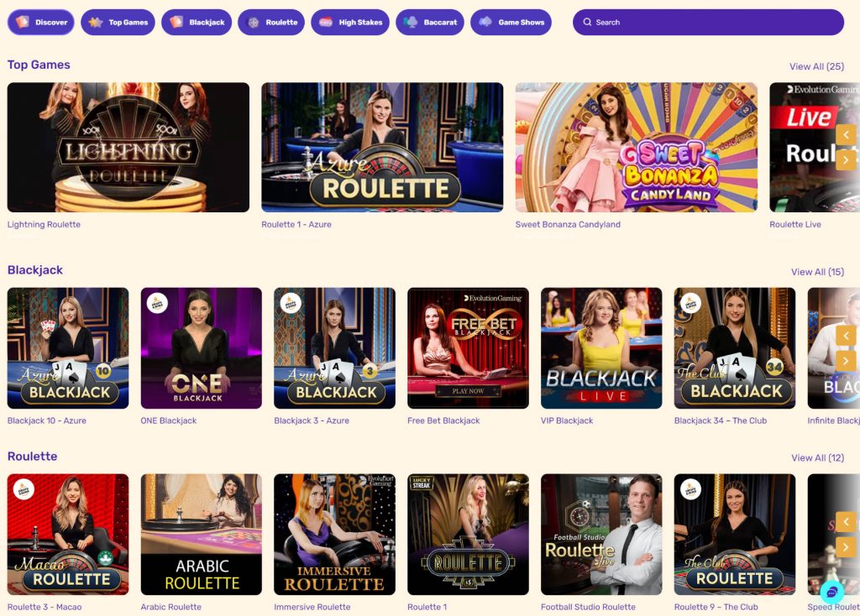Open Lightning Roulette game thumbnail
This screenshot has height=616, width=860.
(128, 148)
